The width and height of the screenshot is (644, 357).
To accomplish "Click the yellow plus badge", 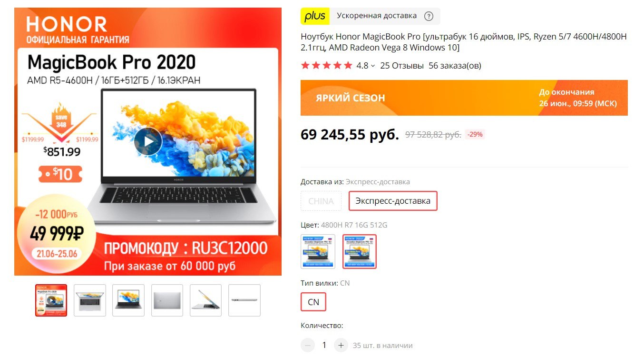I will pyautogui.click(x=315, y=16).
